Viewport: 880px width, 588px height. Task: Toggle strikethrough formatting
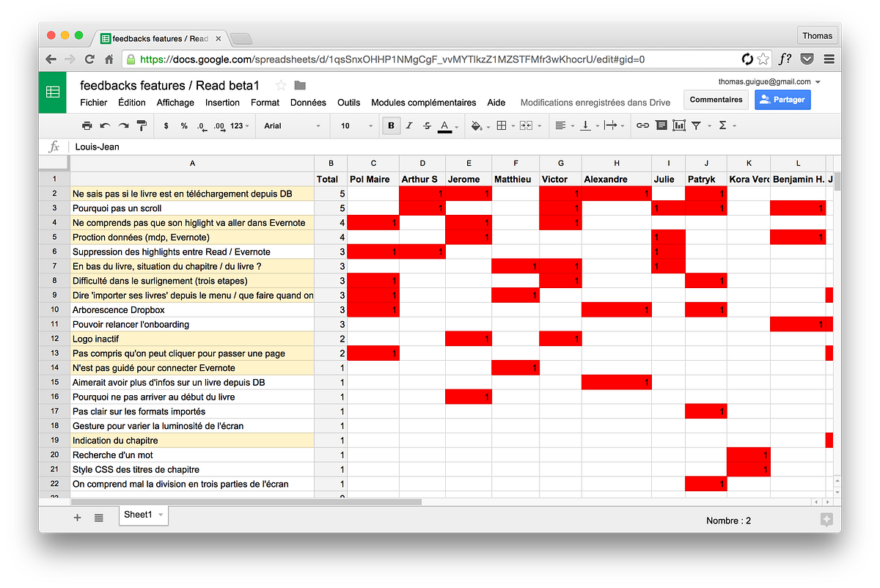(427, 126)
